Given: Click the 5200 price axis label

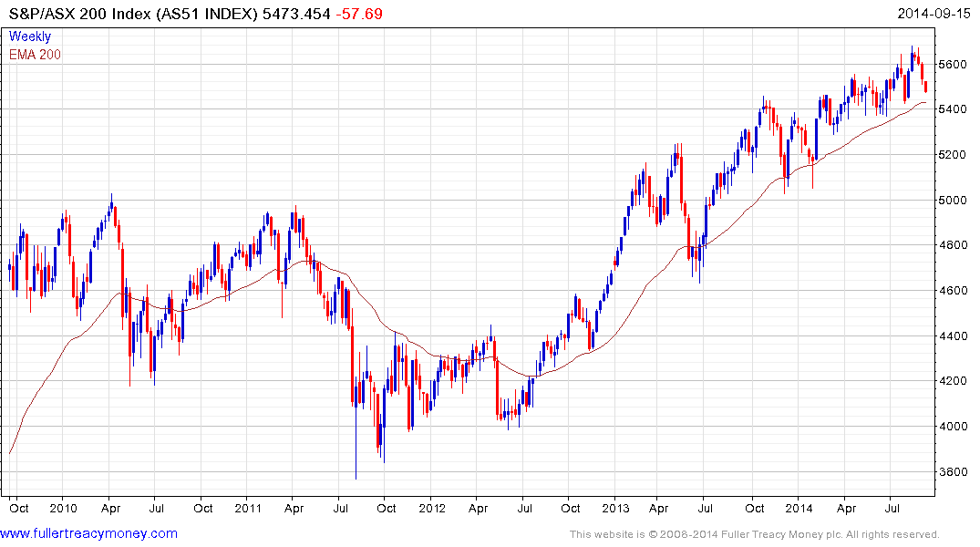Looking at the screenshot, I should click(x=953, y=154).
